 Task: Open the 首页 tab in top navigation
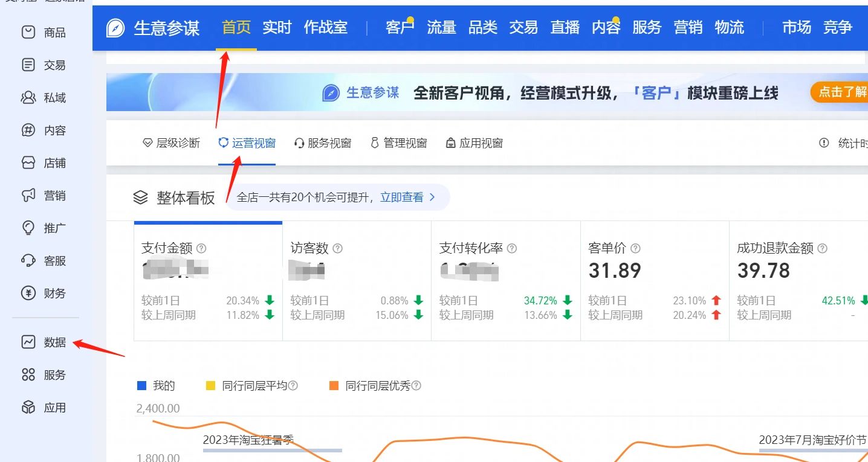(236, 27)
